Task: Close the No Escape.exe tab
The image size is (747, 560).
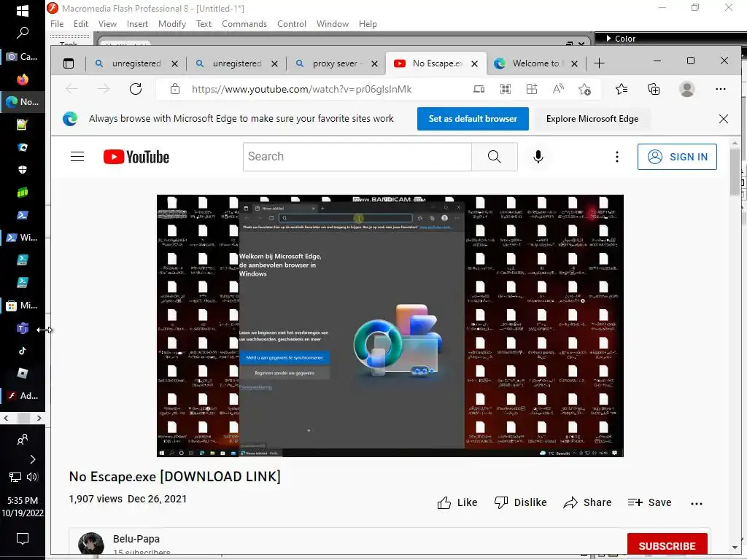Action: point(474,63)
